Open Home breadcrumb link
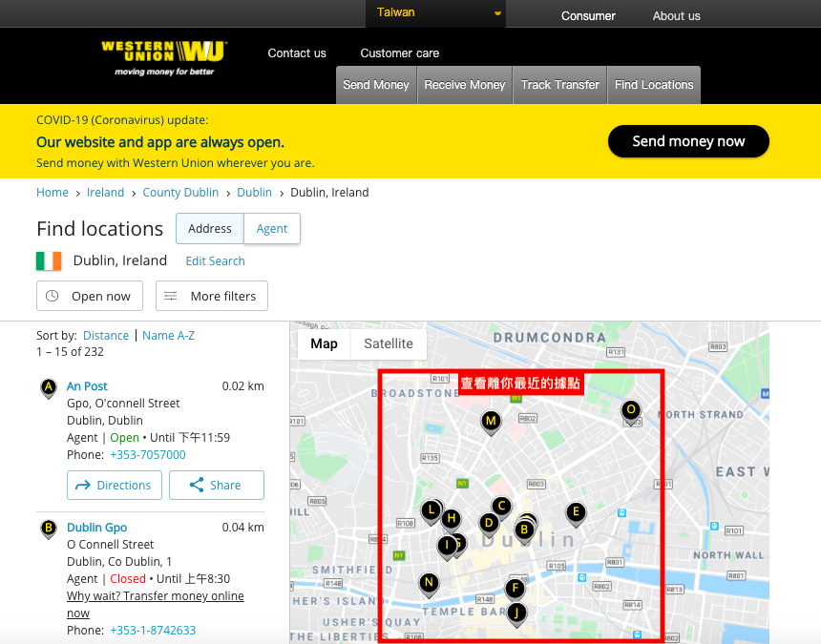The width and height of the screenshot is (821, 644). [x=53, y=193]
